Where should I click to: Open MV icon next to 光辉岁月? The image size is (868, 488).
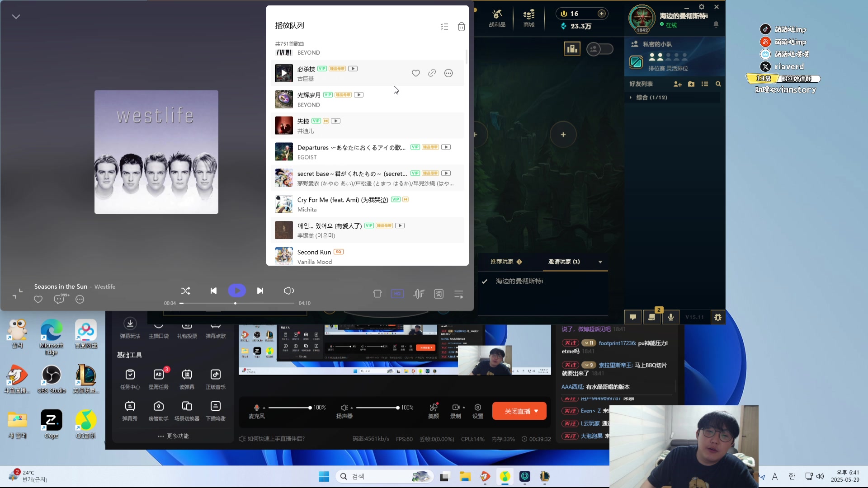[x=359, y=95]
